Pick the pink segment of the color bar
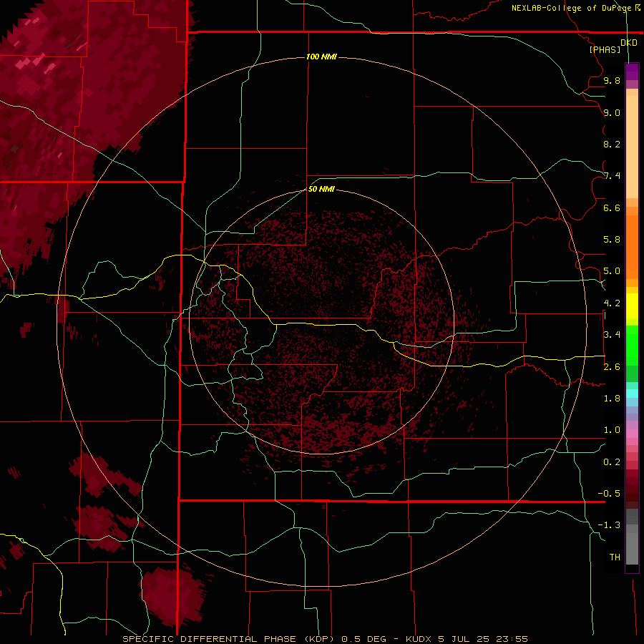The image size is (644, 644). point(632,434)
